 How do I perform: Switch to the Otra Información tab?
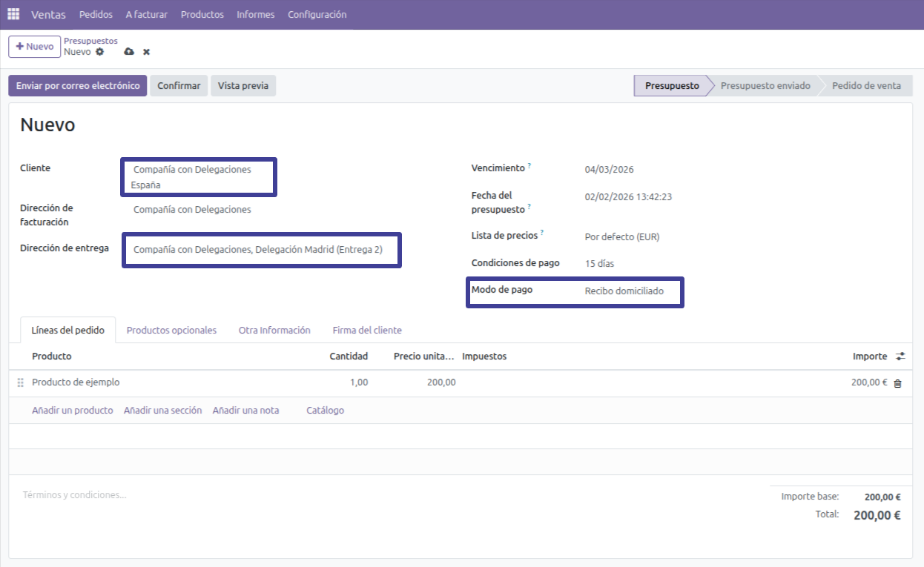point(274,330)
